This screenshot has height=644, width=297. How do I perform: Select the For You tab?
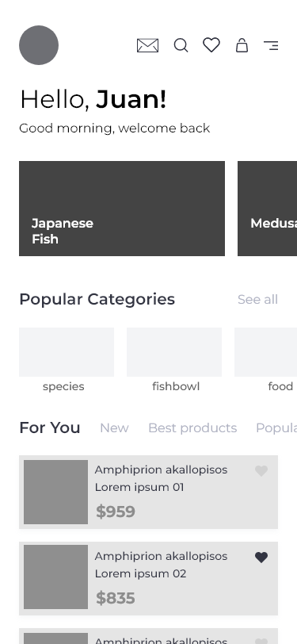pyautogui.click(x=50, y=427)
